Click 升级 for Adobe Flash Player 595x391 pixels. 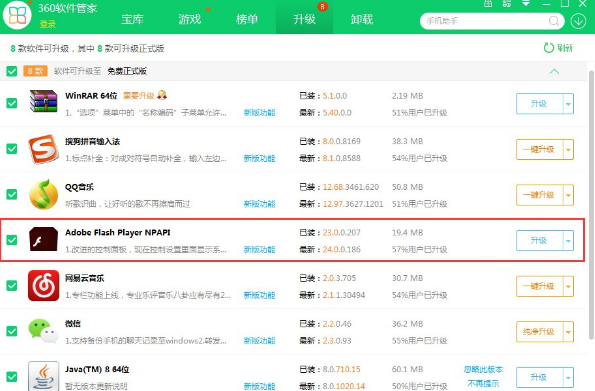(x=539, y=241)
